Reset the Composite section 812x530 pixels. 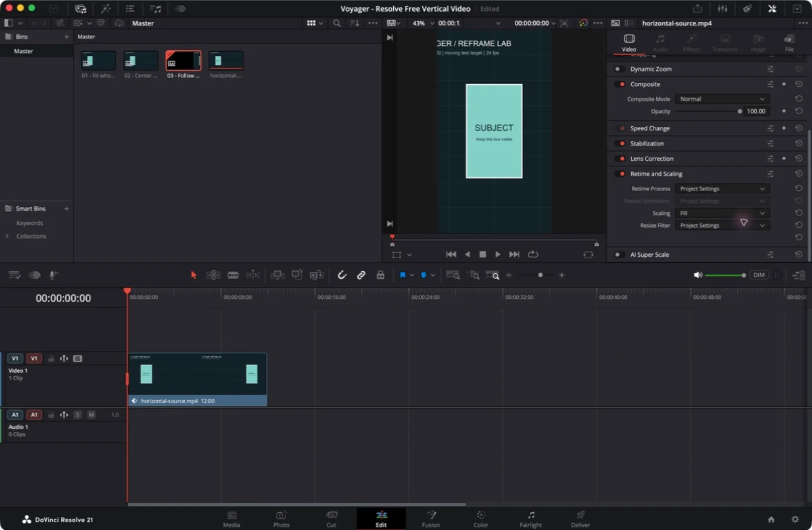[x=798, y=84]
